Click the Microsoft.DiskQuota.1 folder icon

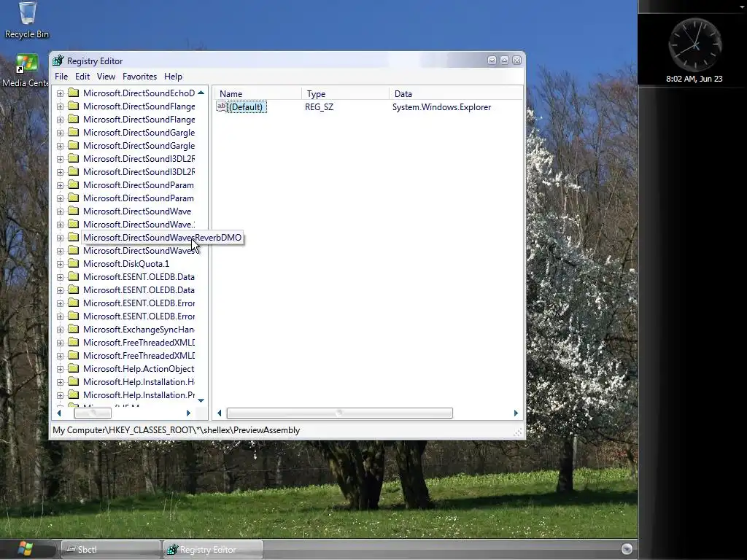(x=74, y=263)
